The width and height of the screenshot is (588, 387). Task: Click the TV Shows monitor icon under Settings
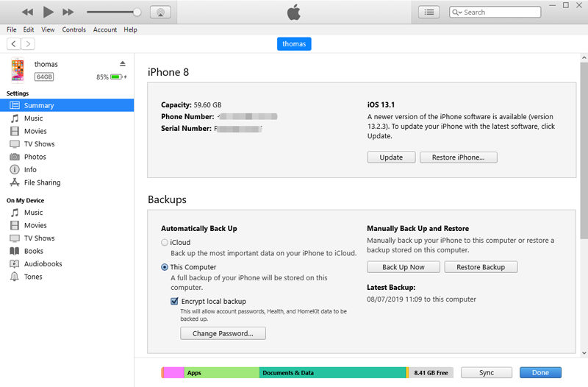point(15,144)
